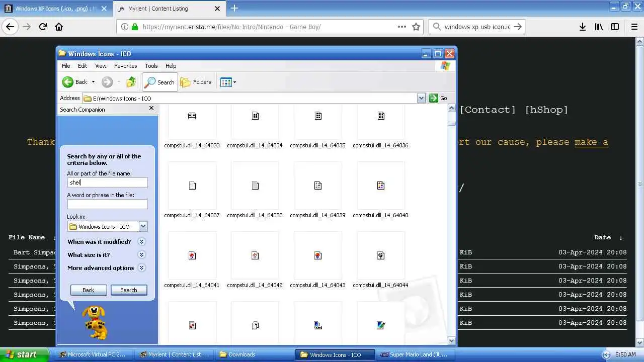644x362 pixels.
Task: Open the Address bar dropdown
Action: click(422, 98)
